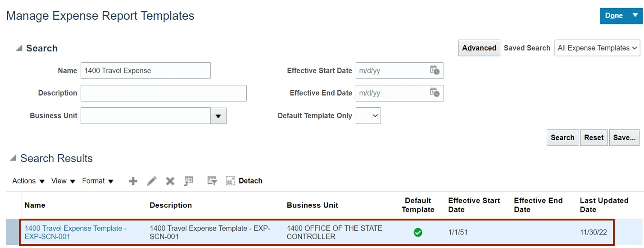Open the Effective End Date calendar picker
Viewport: 644px width, 248px height.
435,93
